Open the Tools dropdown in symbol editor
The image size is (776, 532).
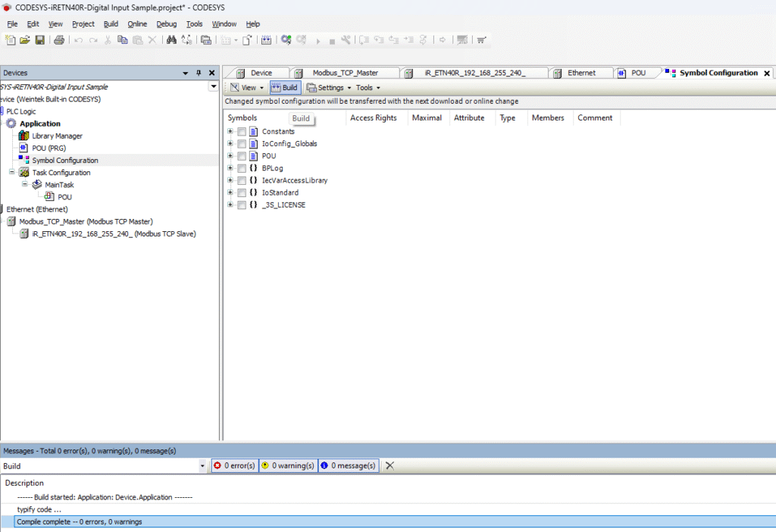pyautogui.click(x=368, y=88)
